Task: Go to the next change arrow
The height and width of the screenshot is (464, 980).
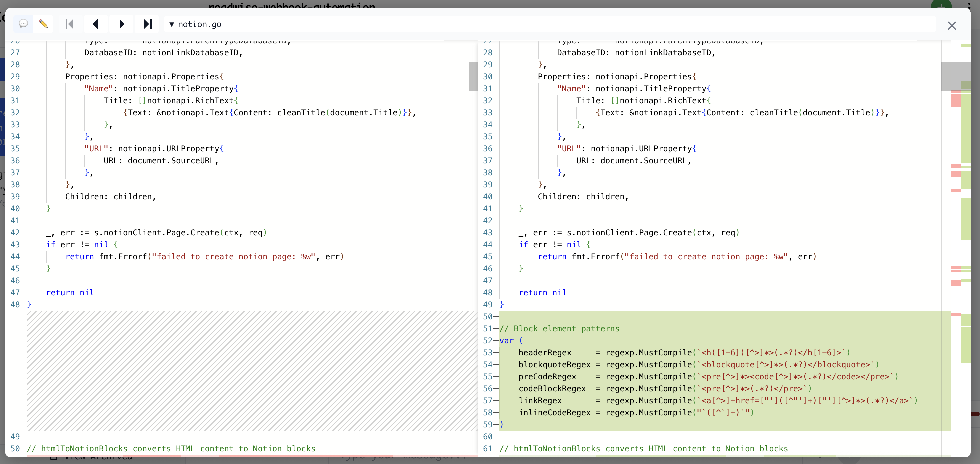Action: 121,24
